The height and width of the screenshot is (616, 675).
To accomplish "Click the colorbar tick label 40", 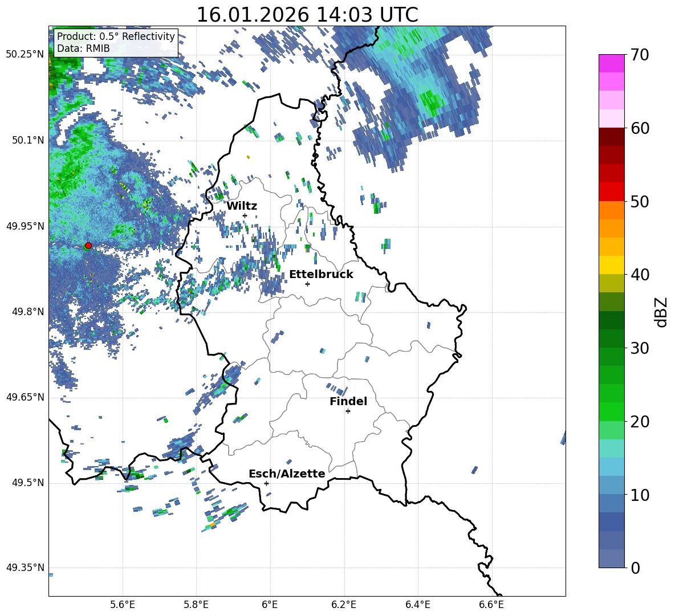I will click(640, 275).
